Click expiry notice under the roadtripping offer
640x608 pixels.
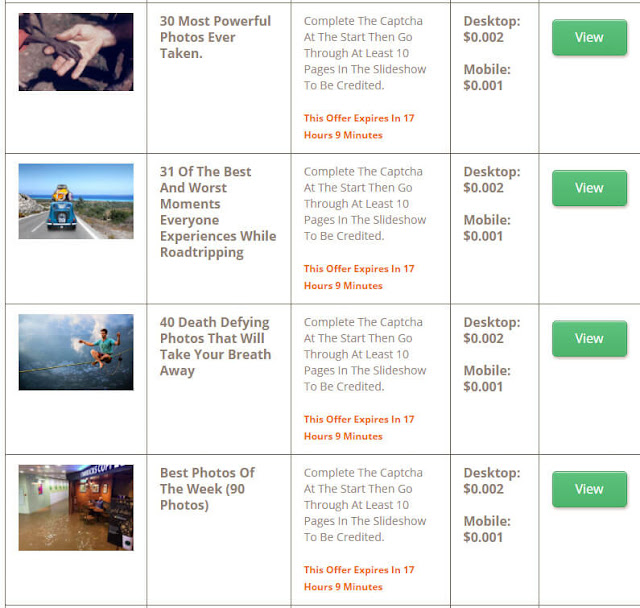pyautogui.click(x=359, y=277)
